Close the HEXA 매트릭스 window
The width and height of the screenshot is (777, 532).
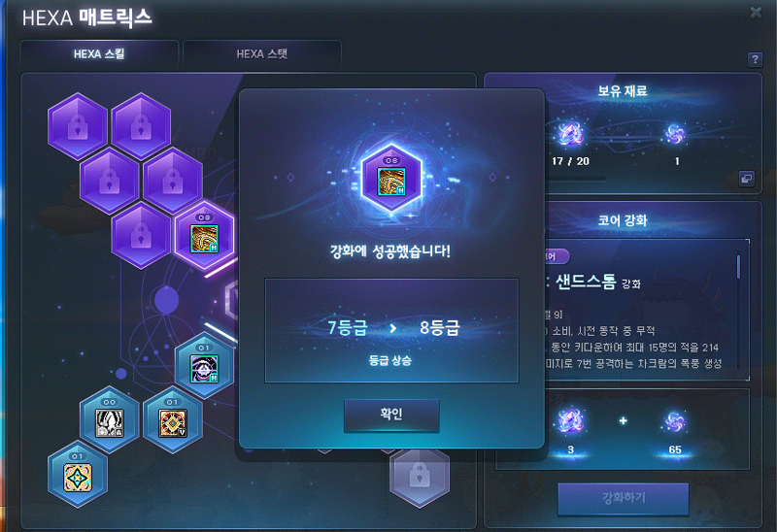tap(756, 12)
